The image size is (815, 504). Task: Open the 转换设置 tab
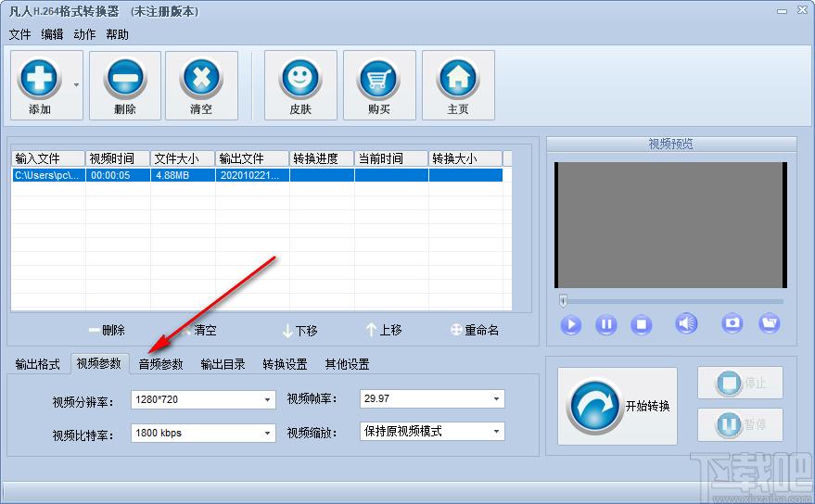285,364
